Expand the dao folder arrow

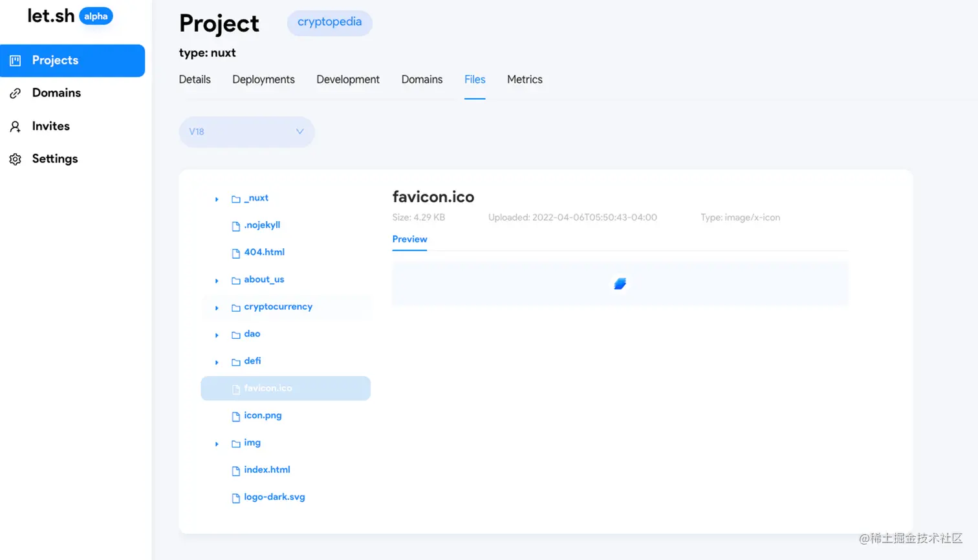pos(217,335)
